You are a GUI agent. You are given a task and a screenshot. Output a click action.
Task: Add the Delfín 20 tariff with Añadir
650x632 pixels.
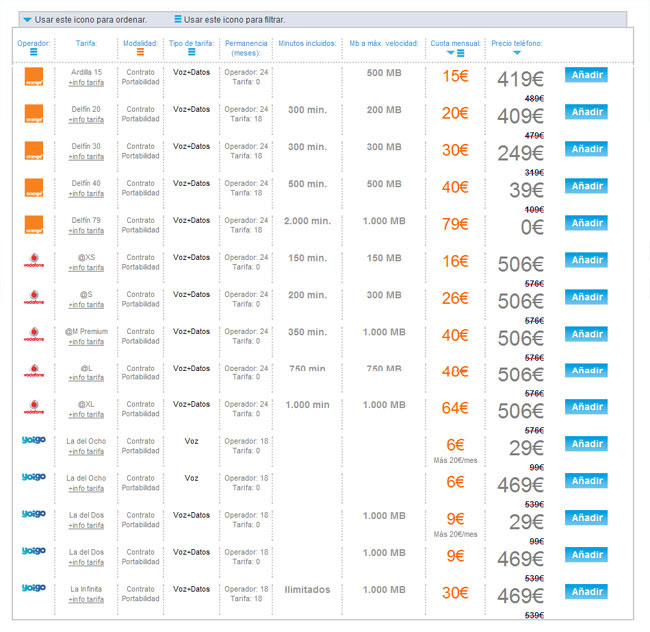pos(586,112)
